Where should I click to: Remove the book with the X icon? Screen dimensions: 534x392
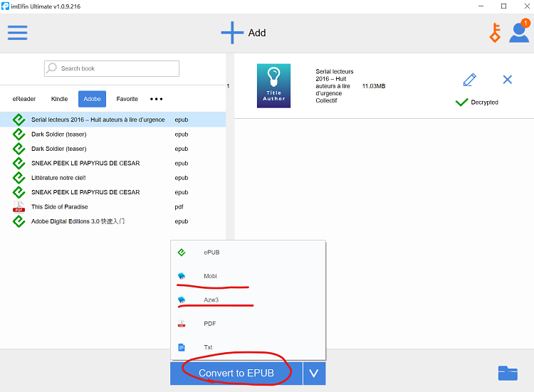coord(508,79)
